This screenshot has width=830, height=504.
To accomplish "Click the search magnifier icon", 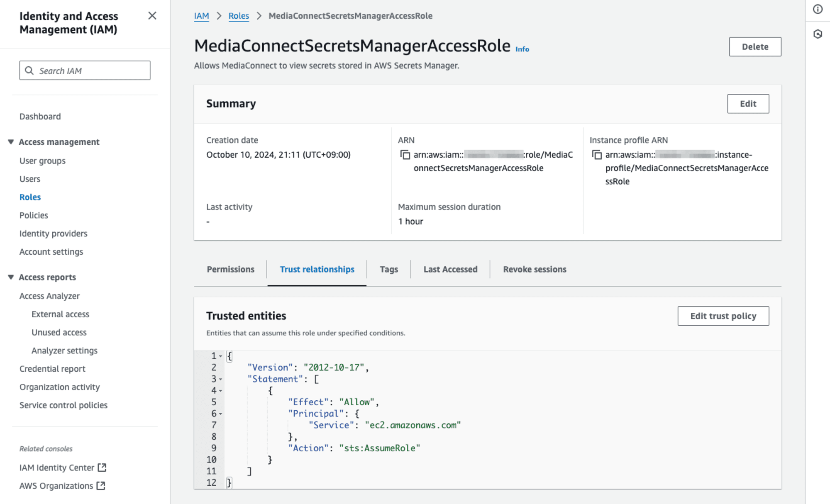I will tap(29, 71).
